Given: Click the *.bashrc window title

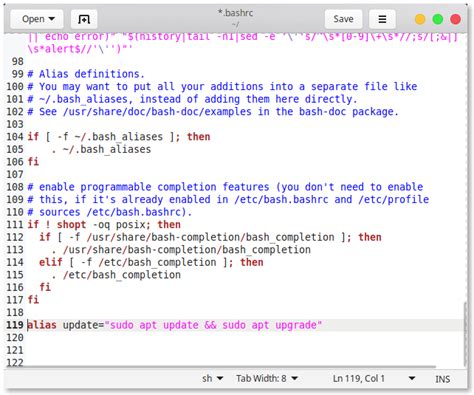Looking at the screenshot, I should (x=235, y=13).
